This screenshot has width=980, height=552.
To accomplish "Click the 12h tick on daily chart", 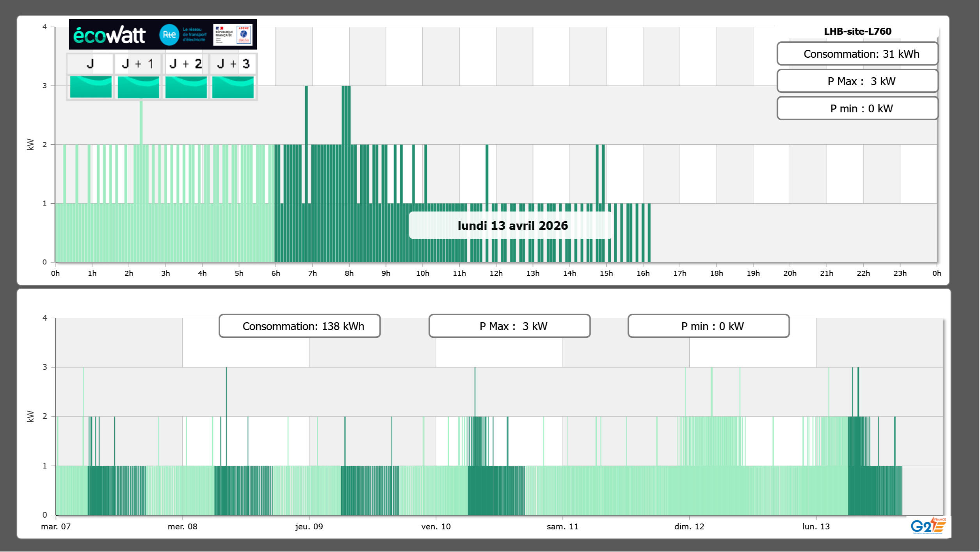I will 496,273.
